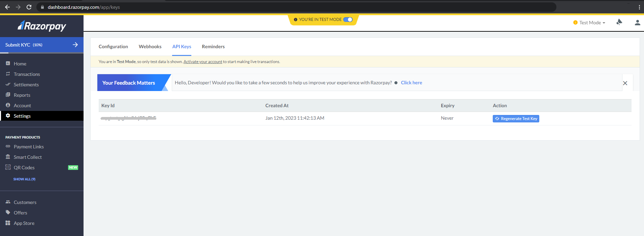Switch to the Webhooks tab
Viewport: 644px width, 236px height.
coord(150,47)
